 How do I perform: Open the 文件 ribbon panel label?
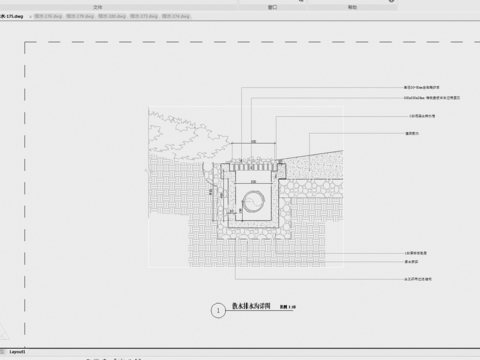(98, 7)
